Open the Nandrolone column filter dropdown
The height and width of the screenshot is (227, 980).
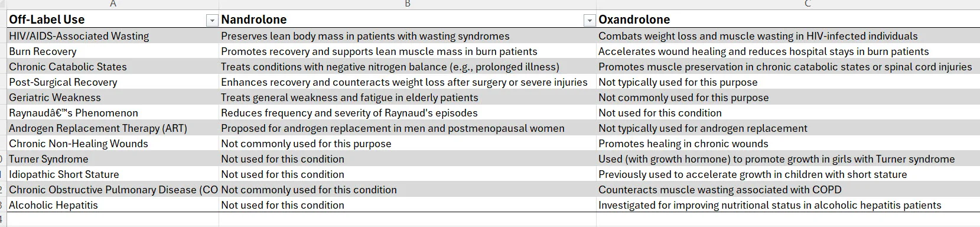click(x=589, y=21)
